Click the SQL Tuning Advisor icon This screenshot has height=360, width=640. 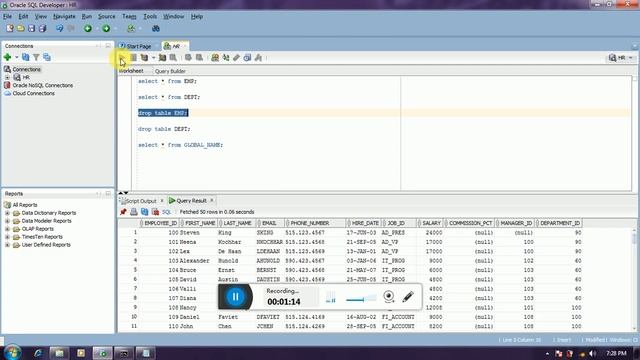coord(173,58)
